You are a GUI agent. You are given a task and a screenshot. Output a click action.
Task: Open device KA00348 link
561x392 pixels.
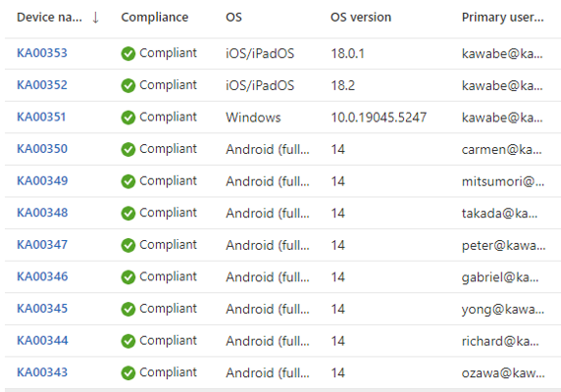[42, 213]
